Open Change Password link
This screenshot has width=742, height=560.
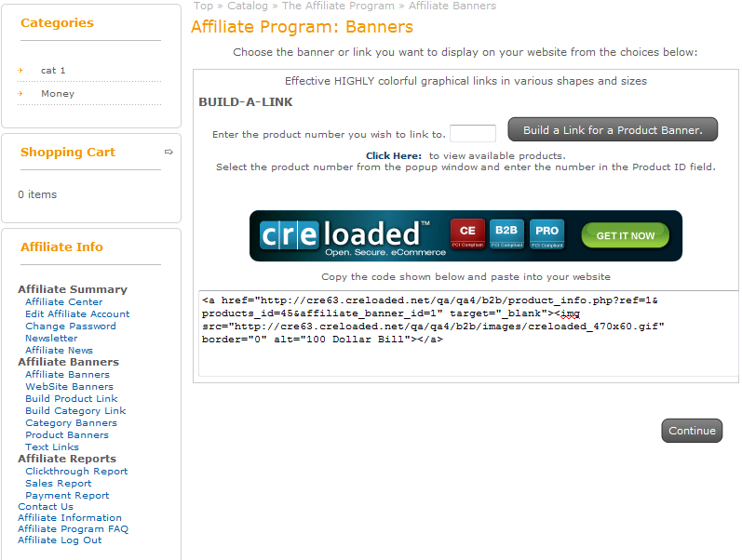[x=71, y=326]
